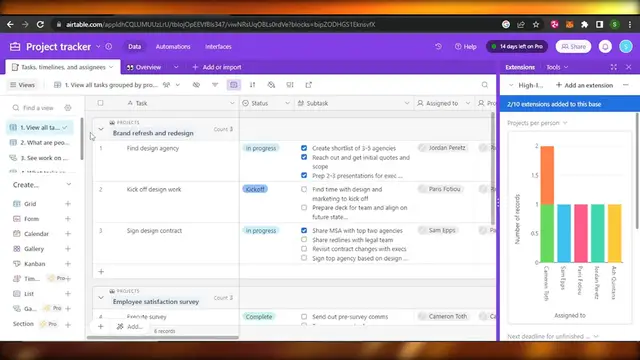This screenshot has width=640, height=360.
Task: Switch to the Data tab
Action: (134, 47)
